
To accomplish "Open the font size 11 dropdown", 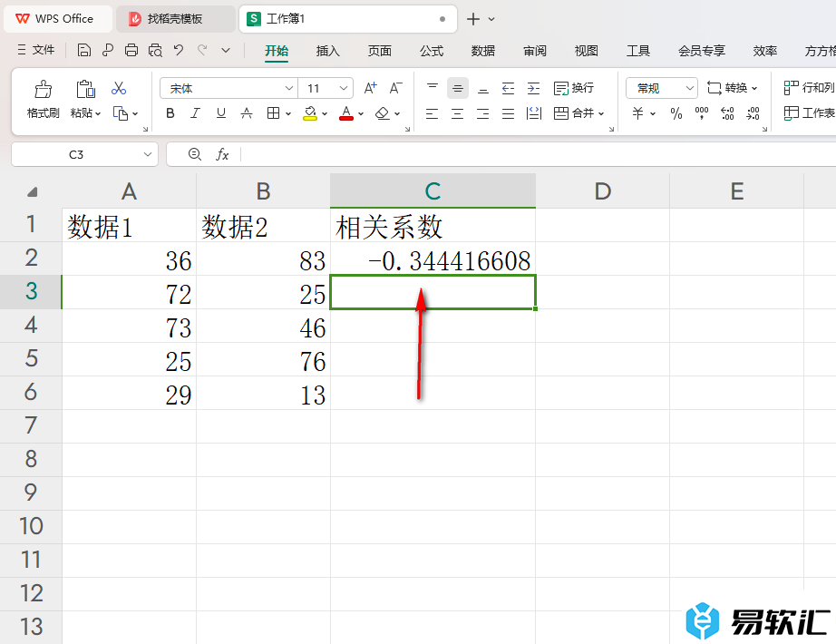I will 344,88.
